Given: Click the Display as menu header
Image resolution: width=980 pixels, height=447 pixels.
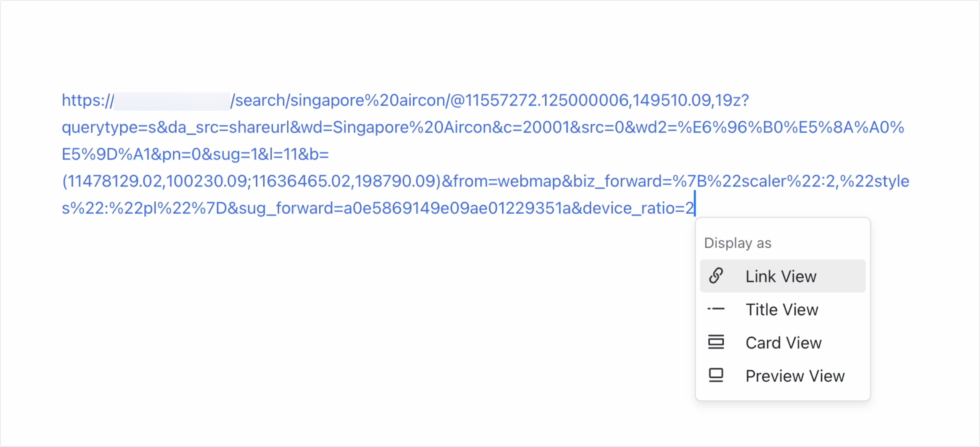Looking at the screenshot, I should point(737,242).
